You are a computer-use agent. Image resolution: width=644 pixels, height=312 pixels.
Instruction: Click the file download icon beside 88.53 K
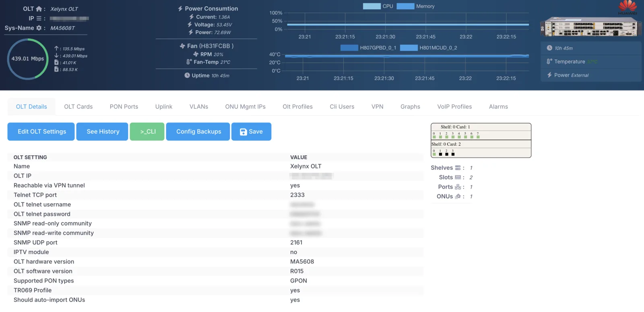[56, 69]
